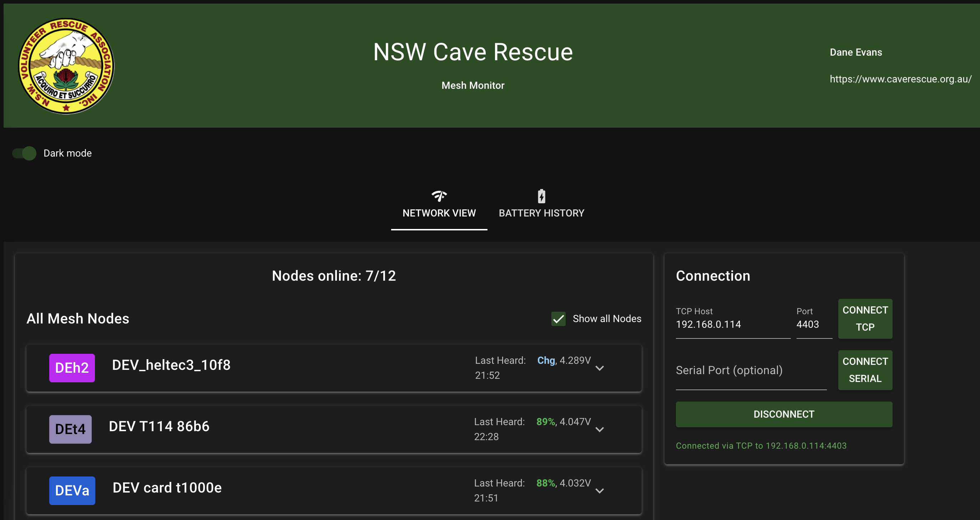This screenshot has width=980, height=520.
Task: Toggle the Dark mode switch
Action: (24, 153)
